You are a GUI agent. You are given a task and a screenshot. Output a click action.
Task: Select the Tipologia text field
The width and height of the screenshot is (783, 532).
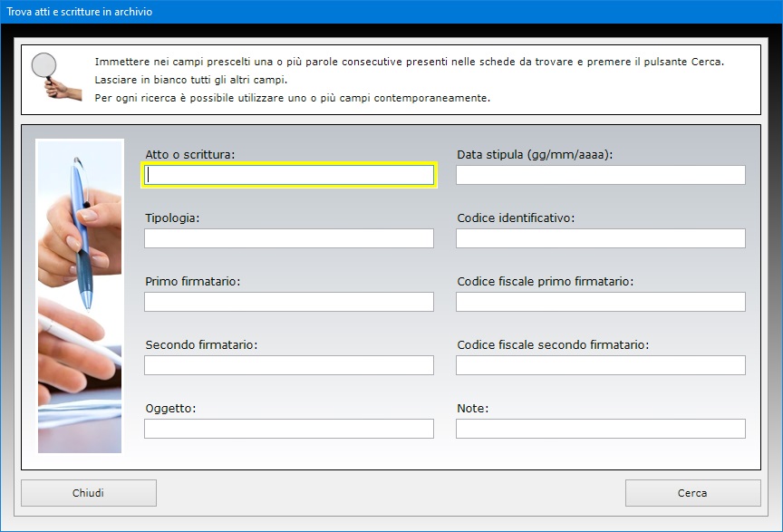click(x=289, y=238)
